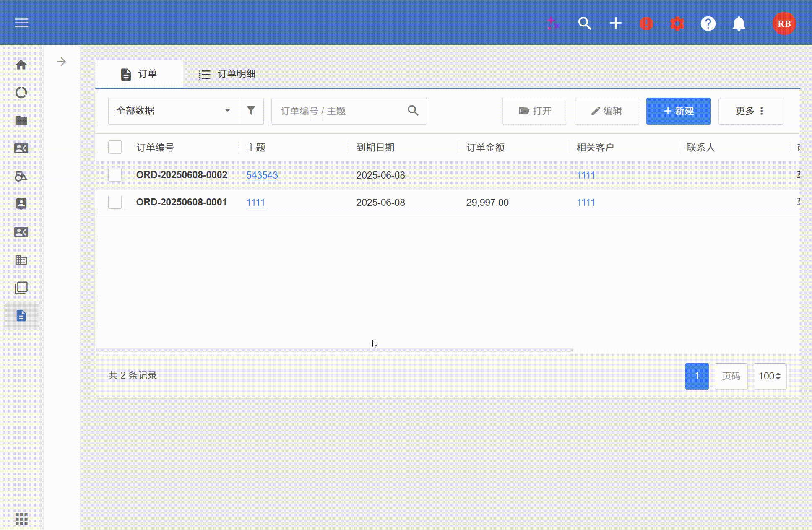Click the filter funnel icon
Image resolution: width=812 pixels, height=530 pixels.
251,111
